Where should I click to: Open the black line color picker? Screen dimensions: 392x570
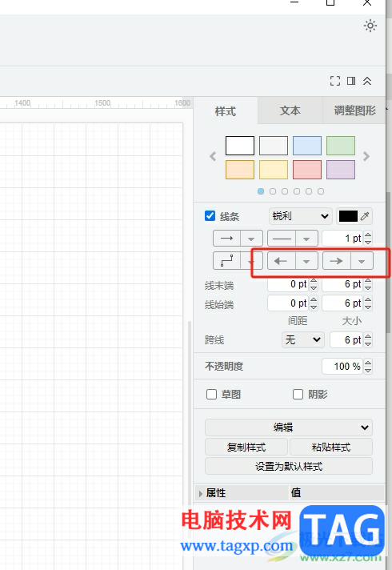coord(348,216)
